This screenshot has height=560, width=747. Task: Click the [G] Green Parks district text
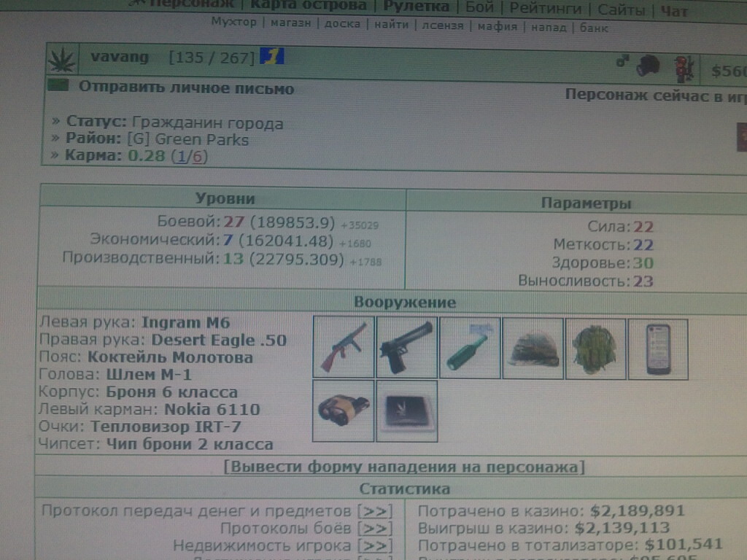pos(187,140)
